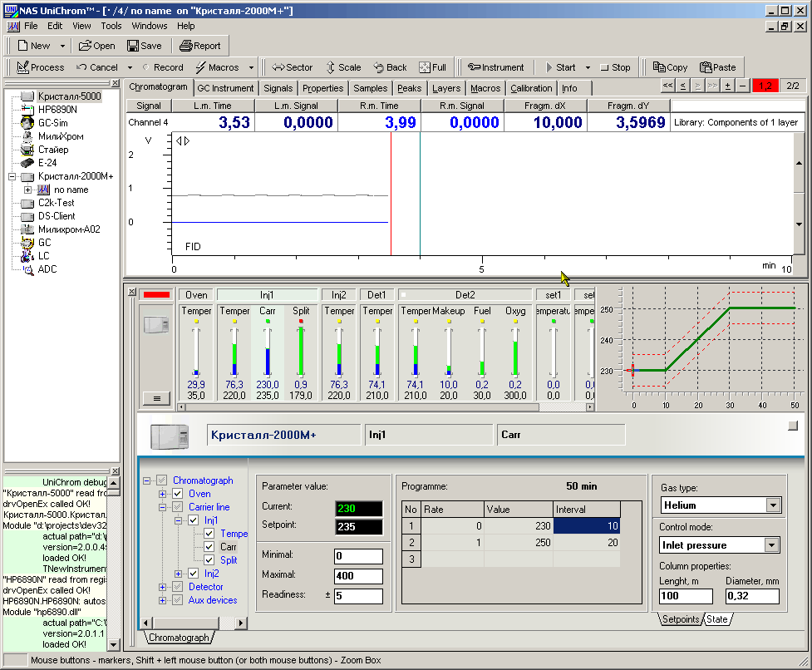Toggle the Split checkbox
The width and height of the screenshot is (812, 670).
pos(209,560)
